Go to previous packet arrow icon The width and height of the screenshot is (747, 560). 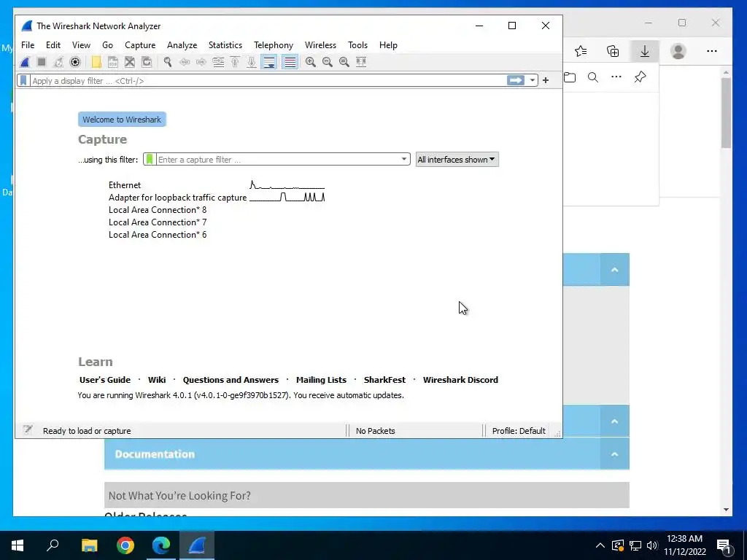pyautogui.click(x=185, y=62)
